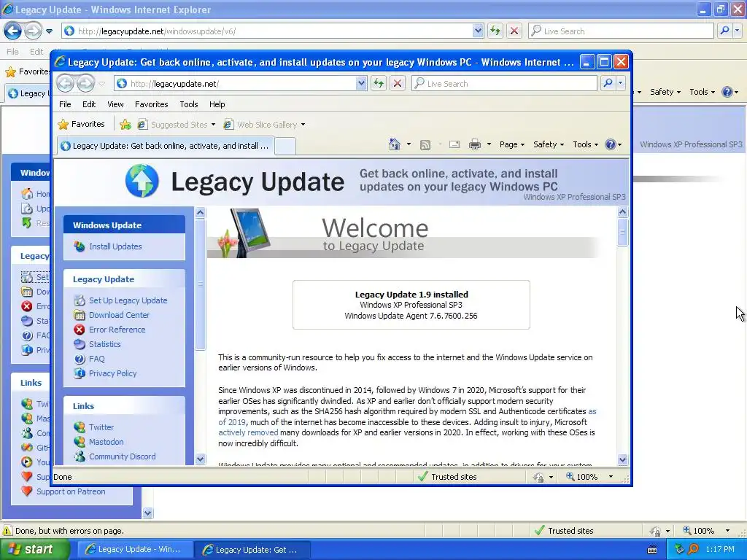Click the sidebar scrollbar up arrow
Screen dimensions: 747x560
coord(200,213)
